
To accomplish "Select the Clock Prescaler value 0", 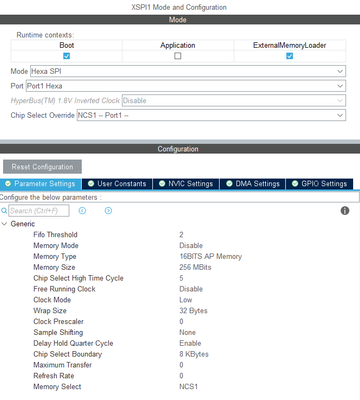I will 181,322.
